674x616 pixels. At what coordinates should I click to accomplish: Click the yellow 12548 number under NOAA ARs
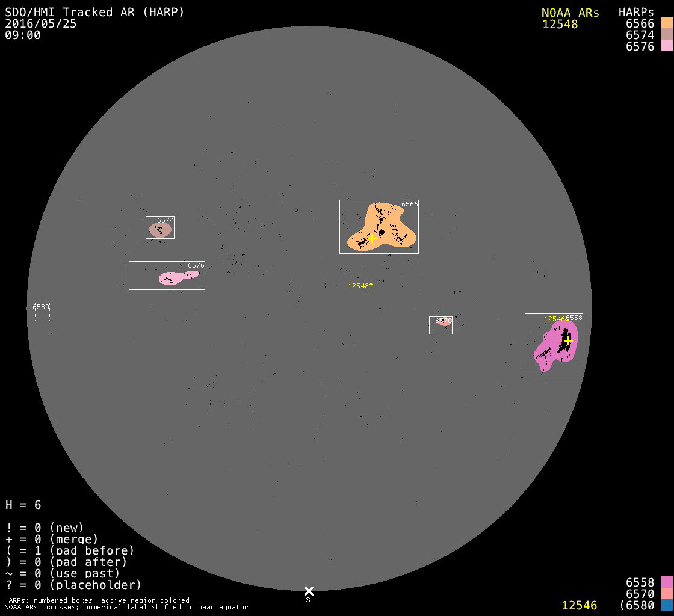[560, 24]
